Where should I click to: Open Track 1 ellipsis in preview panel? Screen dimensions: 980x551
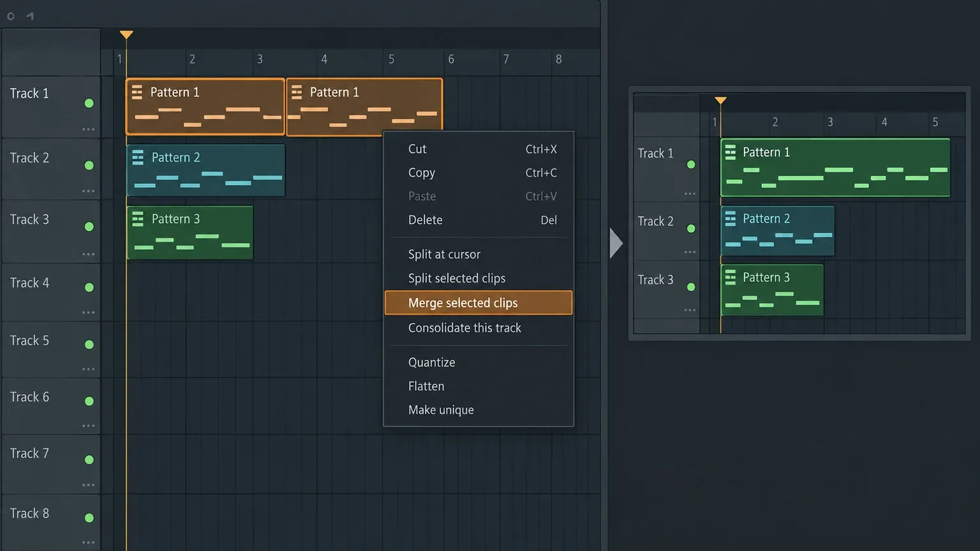690,194
